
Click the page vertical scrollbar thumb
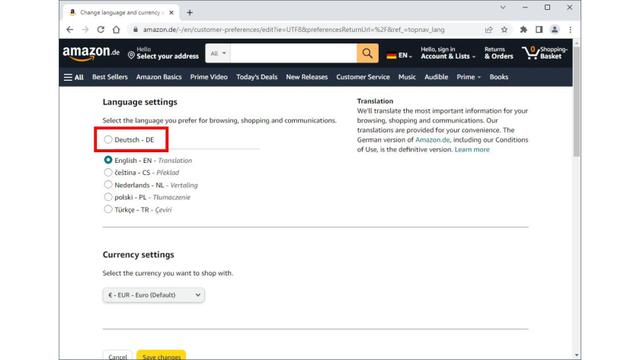[576, 101]
